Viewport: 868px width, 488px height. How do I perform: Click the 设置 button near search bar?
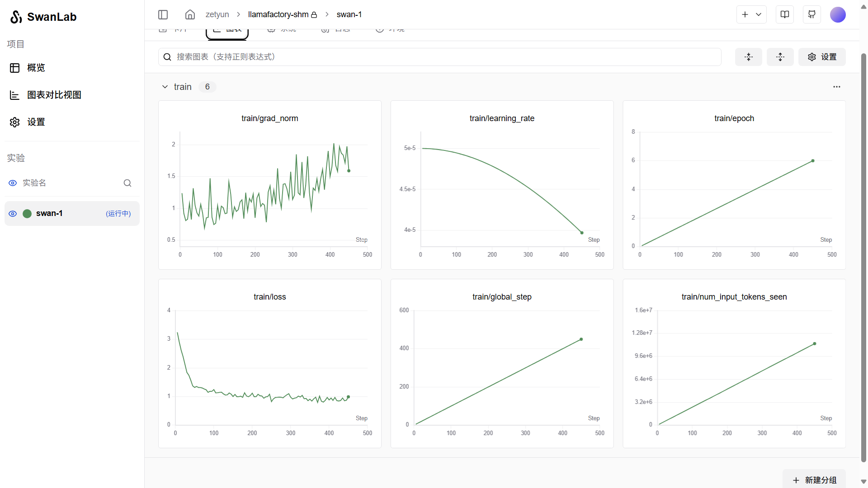click(x=822, y=57)
